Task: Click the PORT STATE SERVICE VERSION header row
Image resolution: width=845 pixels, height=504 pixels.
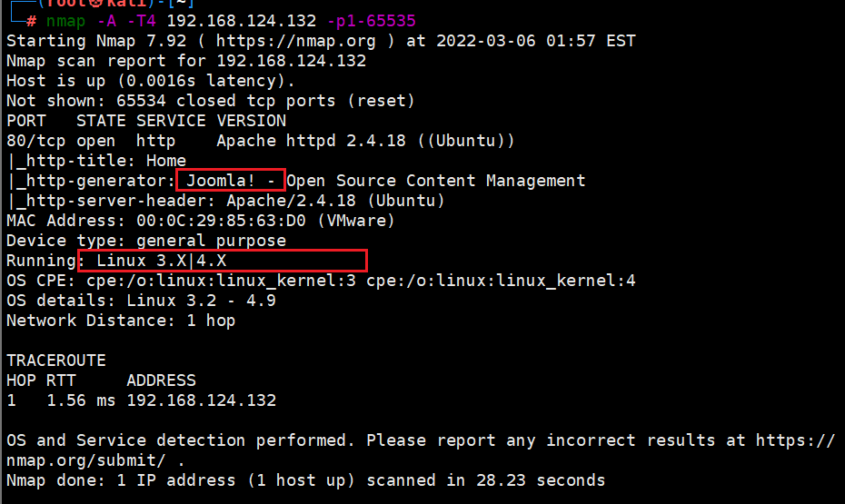Action: (x=146, y=121)
